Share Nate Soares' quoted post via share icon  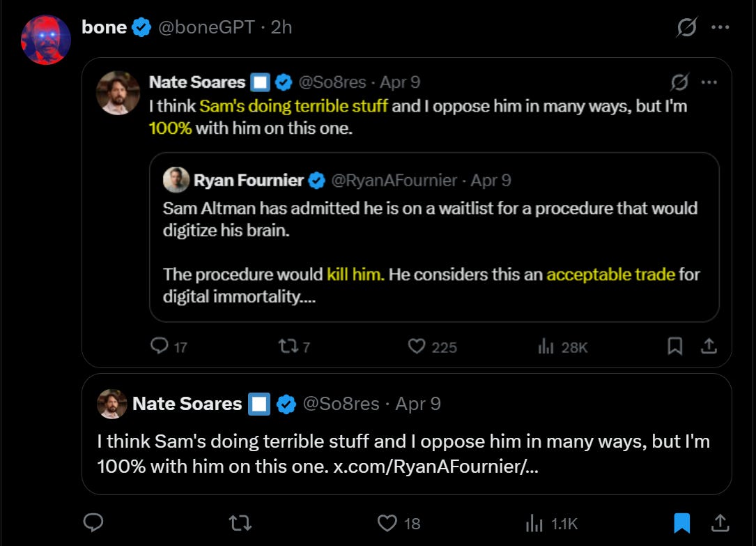coord(709,346)
